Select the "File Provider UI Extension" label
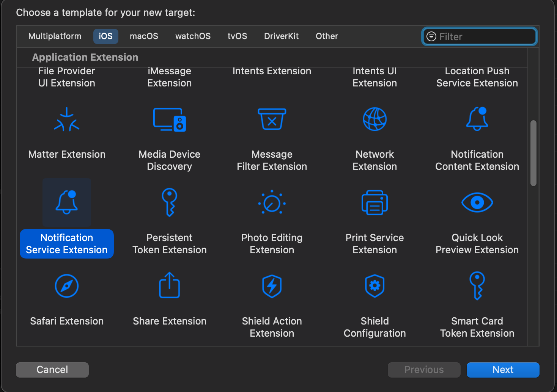Viewport: 557px width, 392px height. coord(67,77)
